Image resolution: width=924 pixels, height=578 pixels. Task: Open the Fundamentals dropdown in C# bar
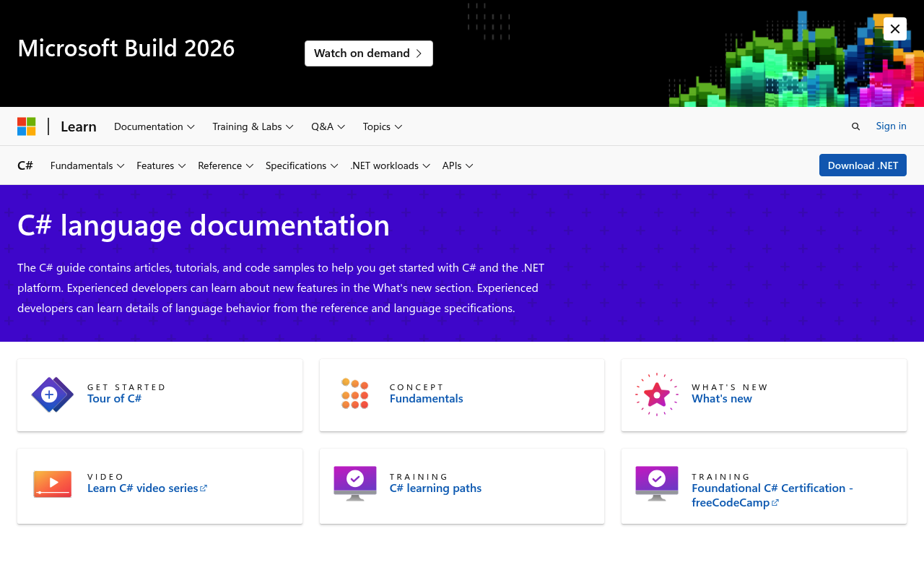87,165
